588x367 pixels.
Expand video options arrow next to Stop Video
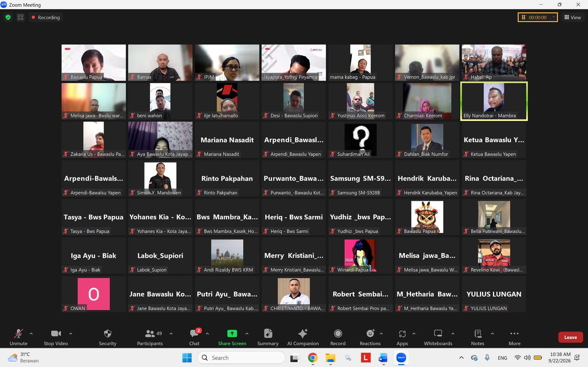[x=71, y=333]
